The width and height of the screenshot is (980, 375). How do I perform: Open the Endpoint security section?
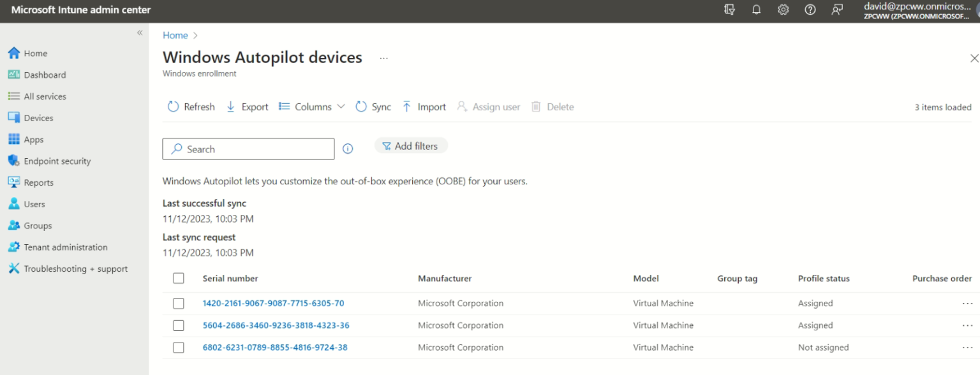pos(56,161)
